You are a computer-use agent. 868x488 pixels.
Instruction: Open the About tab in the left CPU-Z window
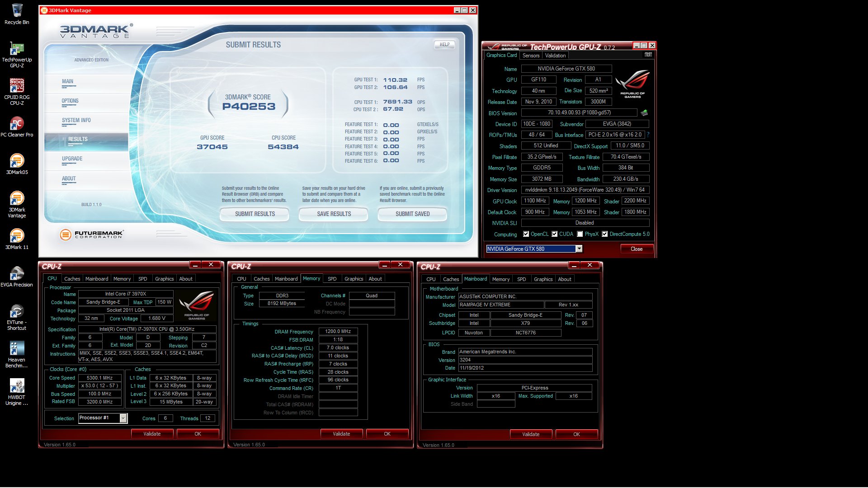[x=186, y=279]
